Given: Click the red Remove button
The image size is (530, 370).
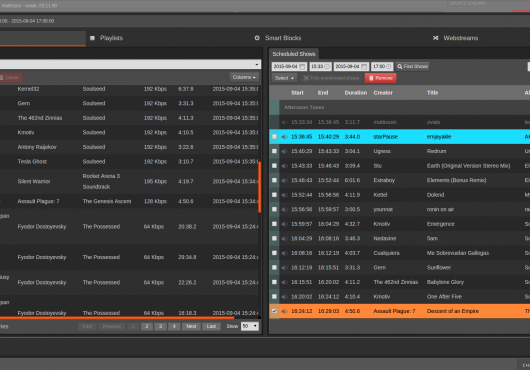Looking at the screenshot, I should point(381,78).
